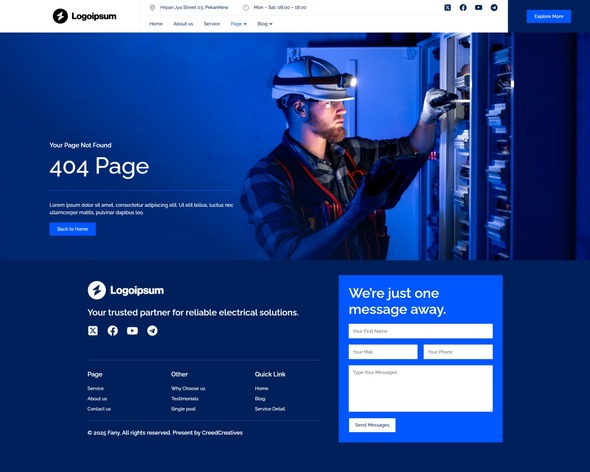590x472 pixels.
Task: Open the footer Blog quick link
Action: click(x=260, y=399)
